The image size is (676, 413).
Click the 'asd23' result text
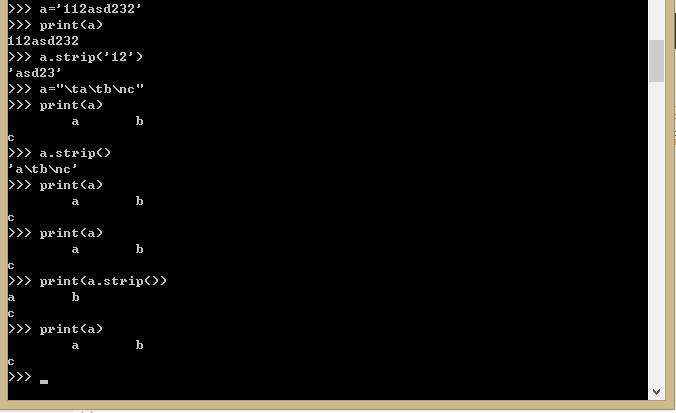point(35,73)
